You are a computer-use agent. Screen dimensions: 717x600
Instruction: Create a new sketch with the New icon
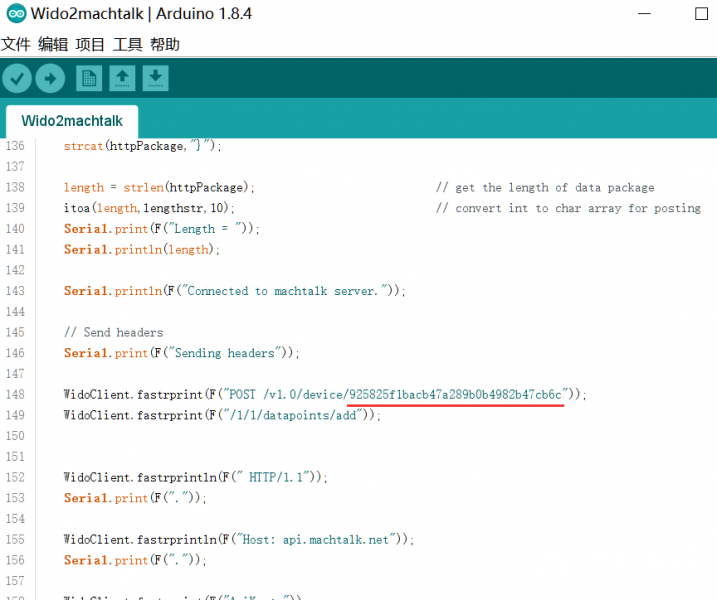pyautogui.click(x=89, y=79)
